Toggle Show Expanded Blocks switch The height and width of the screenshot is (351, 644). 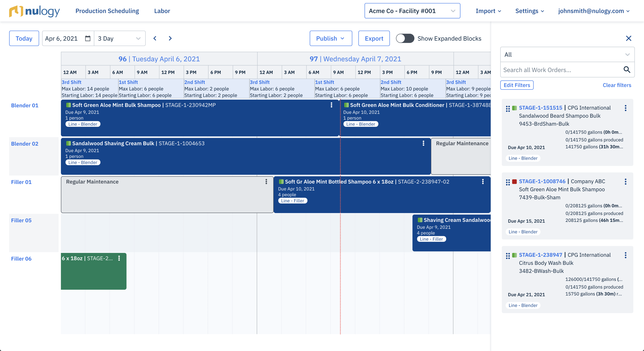click(405, 38)
